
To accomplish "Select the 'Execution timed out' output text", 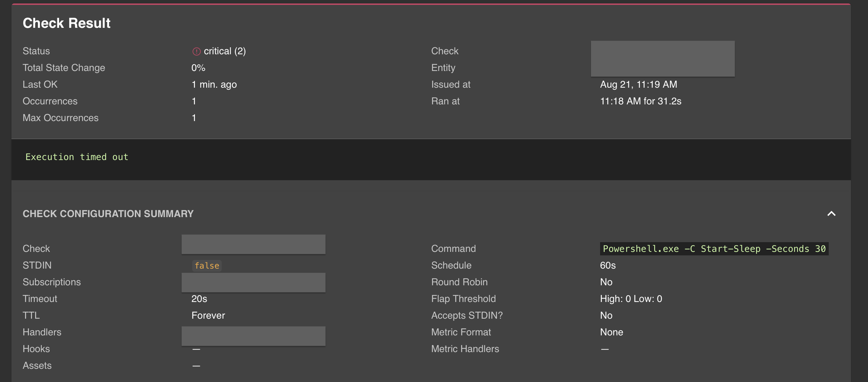I will tap(76, 157).
